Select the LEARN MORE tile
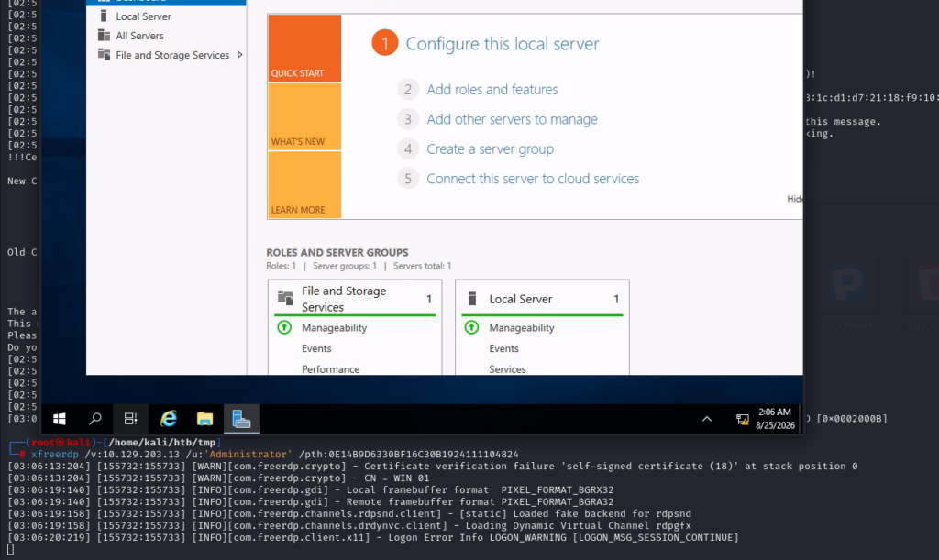This screenshot has height=560, width=939. 304,185
